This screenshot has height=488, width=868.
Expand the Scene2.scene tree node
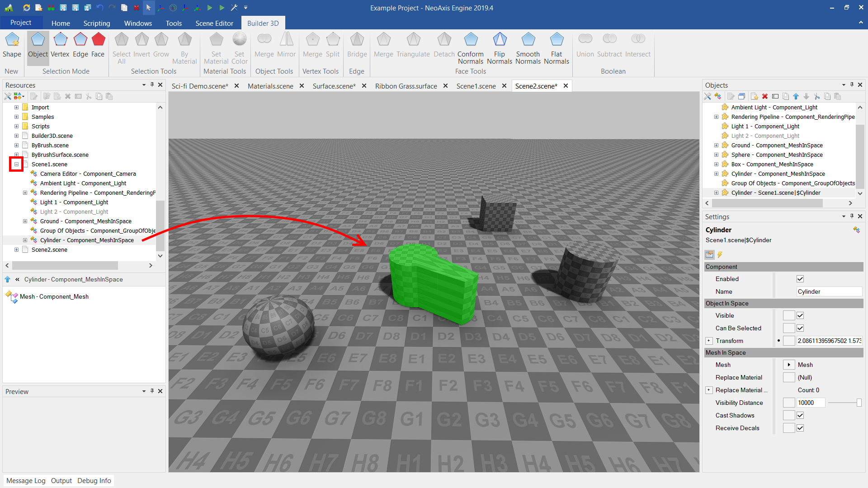(16, 249)
